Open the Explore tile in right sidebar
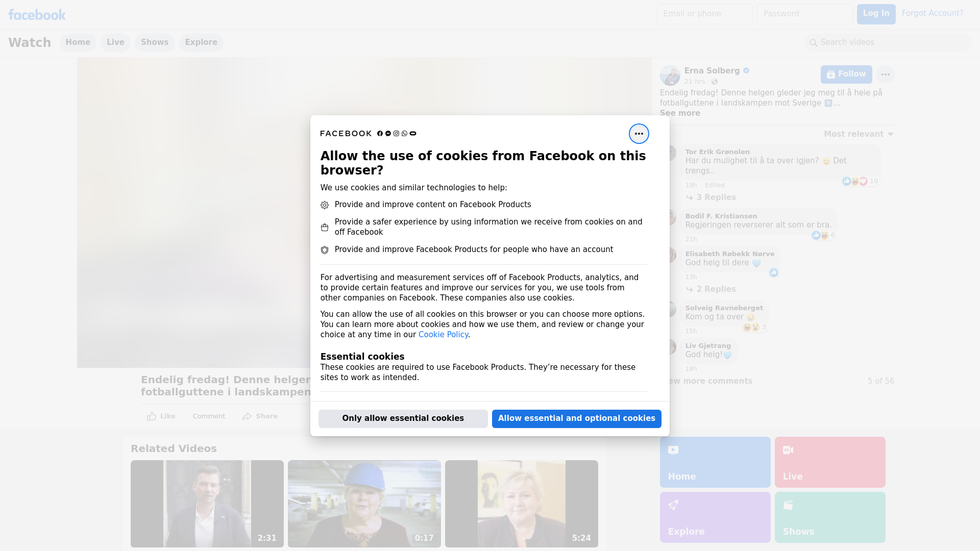Image resolution: width=980 pixels, height=551 pixels. coord(715,517)
